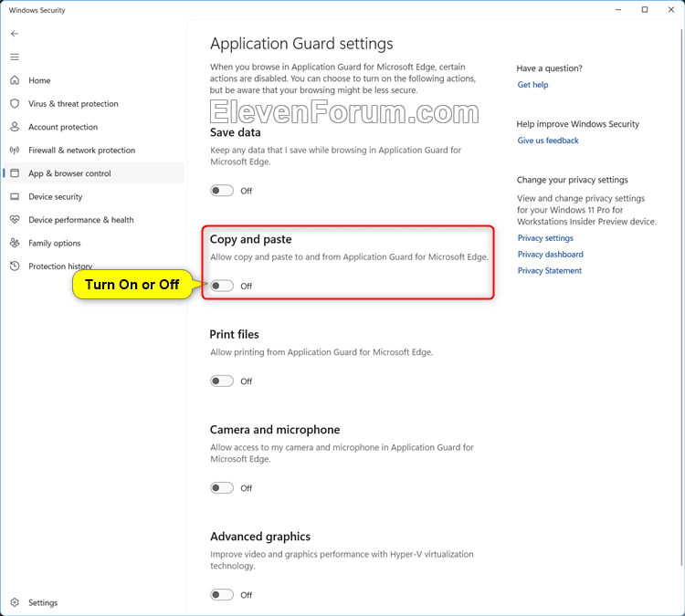Click the Protection history clock icon
Viewport: 685px width, 616px height.
coord(15,266)
